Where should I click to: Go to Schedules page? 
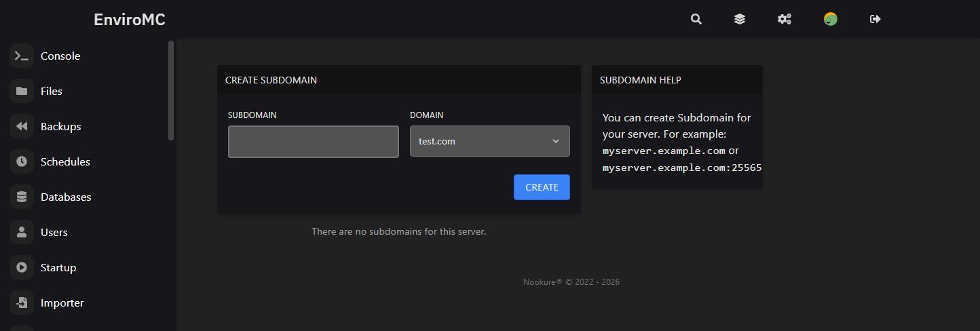point(65,161)
